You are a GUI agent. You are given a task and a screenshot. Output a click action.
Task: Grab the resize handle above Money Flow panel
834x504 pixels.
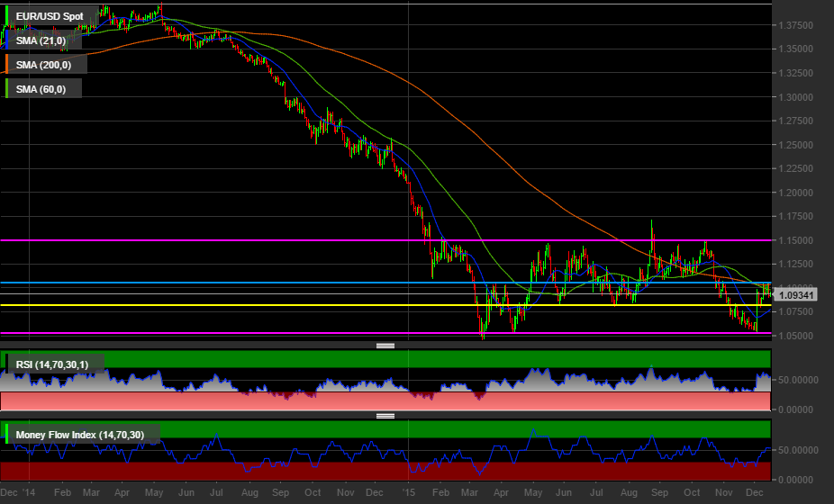pos(385,416)
